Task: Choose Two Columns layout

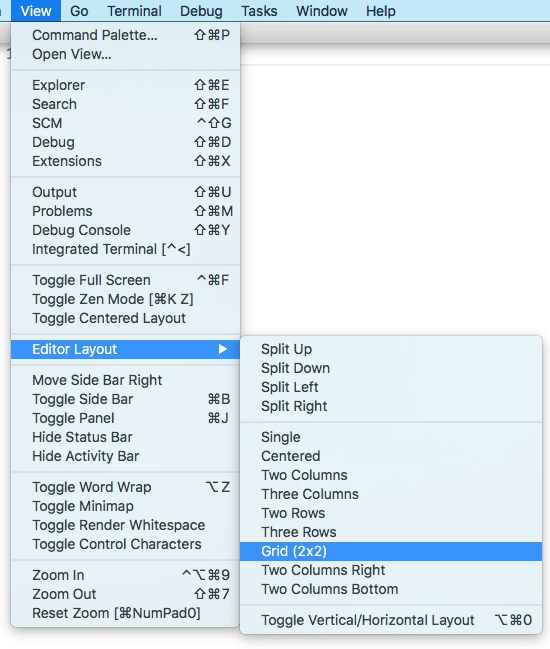Action: pyautogui.click(x=391, y=475)
